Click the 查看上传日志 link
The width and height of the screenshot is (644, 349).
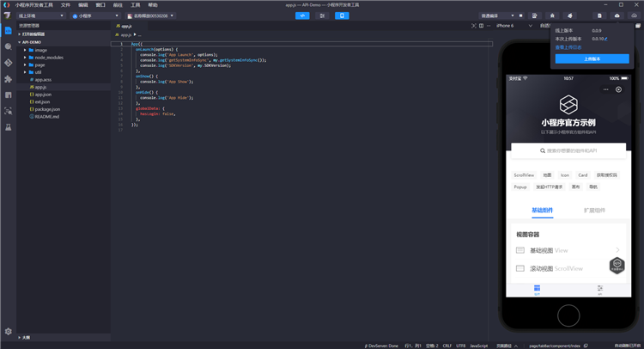coord(568,47)
